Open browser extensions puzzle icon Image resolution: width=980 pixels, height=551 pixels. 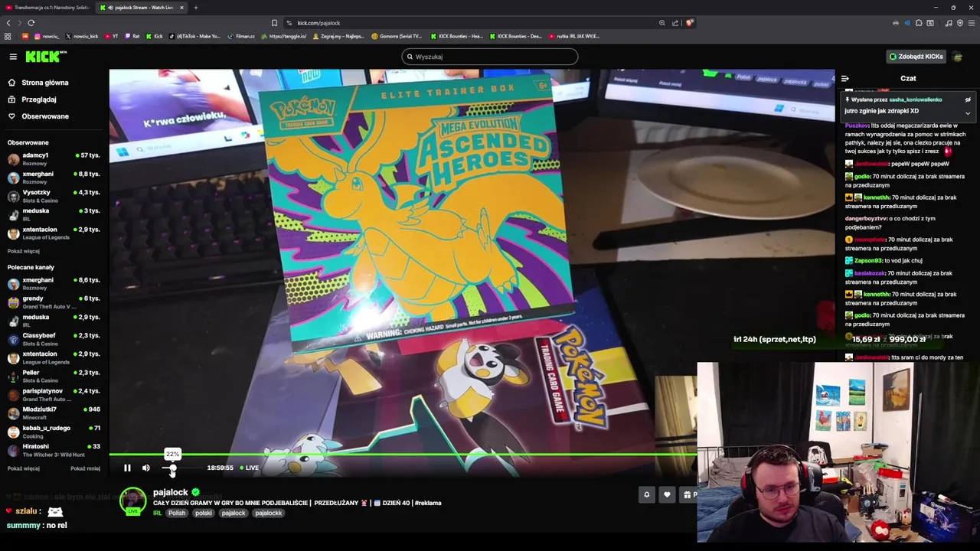[919, 23]
